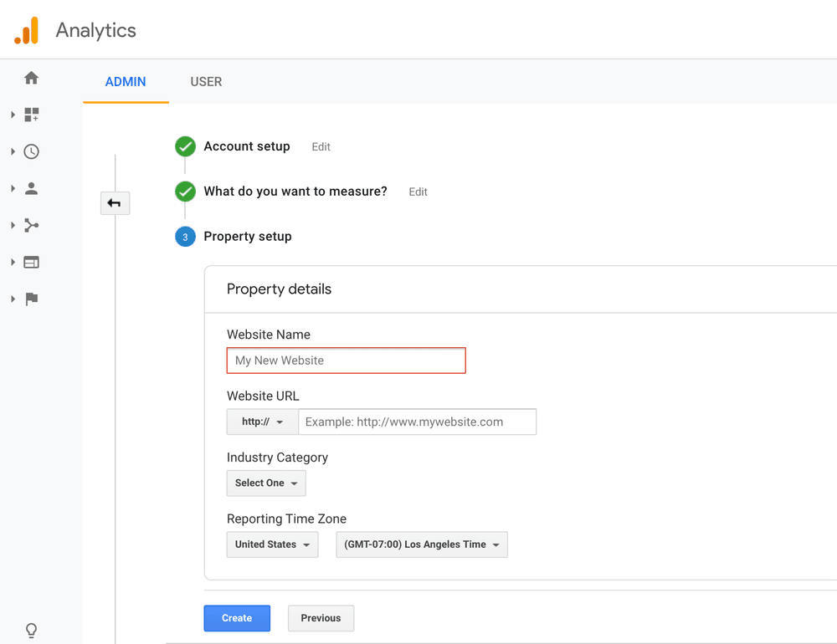
Task: Click the Website Name input field
Action: [346, 360]
